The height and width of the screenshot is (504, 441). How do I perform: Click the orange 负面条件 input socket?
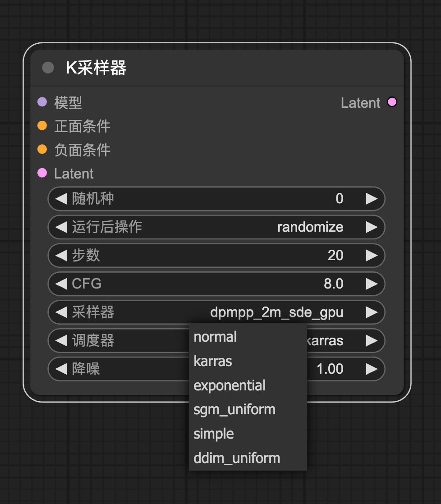tap(42, 149)
